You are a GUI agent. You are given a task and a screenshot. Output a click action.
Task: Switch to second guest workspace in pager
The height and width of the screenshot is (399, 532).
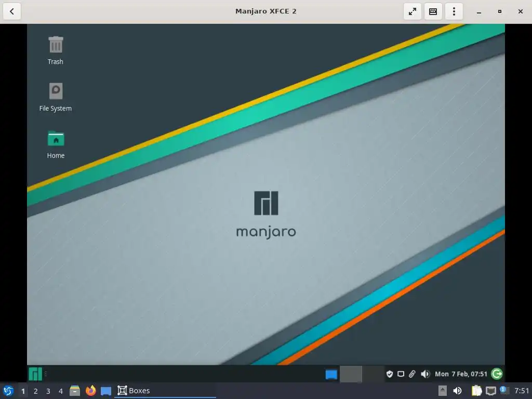coord(373,374)
